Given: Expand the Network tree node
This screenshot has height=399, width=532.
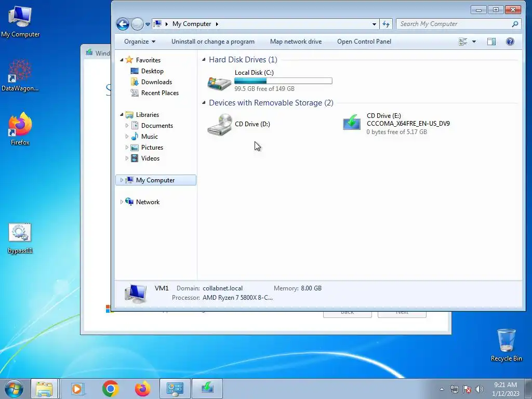Looking at the screenshot, I should [122, 202].
